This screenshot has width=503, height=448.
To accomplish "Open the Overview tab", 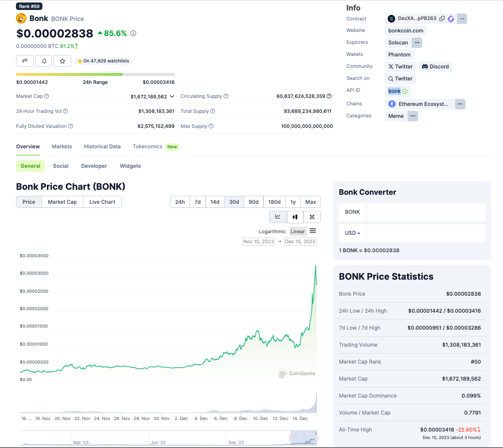I will tap(28, 146).
